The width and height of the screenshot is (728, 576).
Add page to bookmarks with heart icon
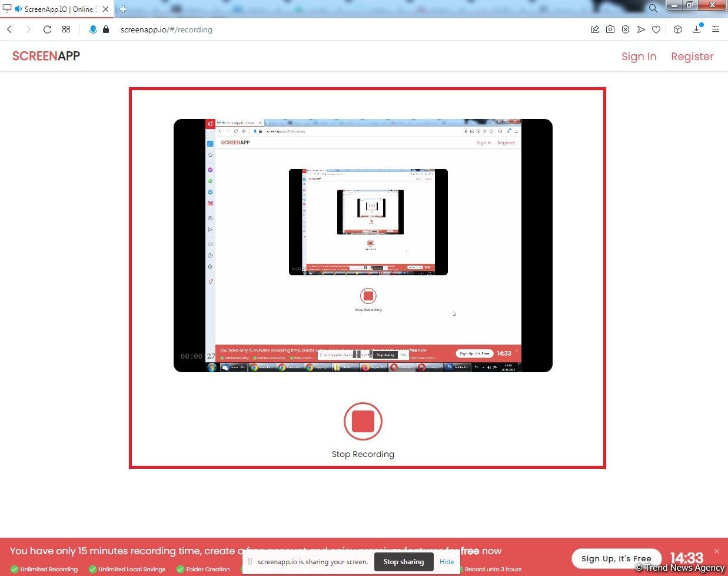coord(656,29)
